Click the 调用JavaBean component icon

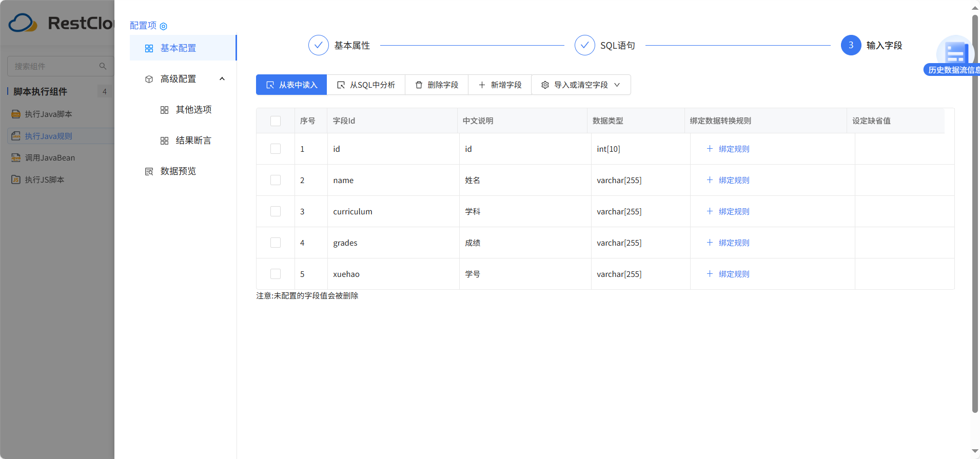16,158
